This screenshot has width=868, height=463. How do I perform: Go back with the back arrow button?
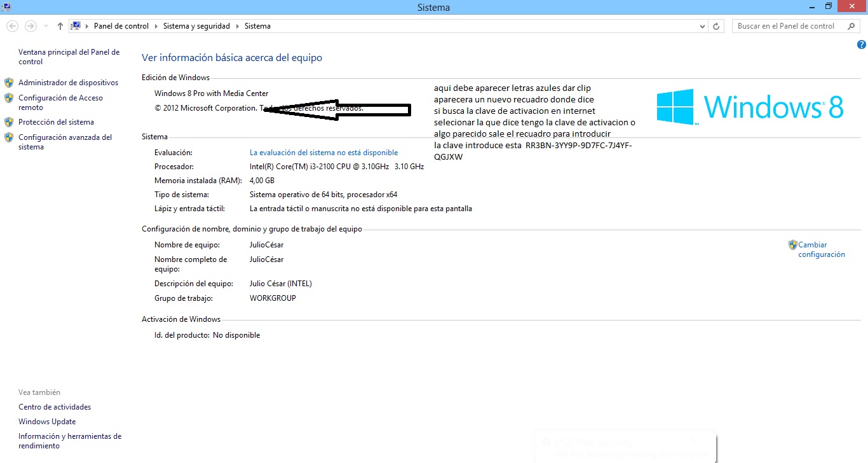tap(12, 26)
